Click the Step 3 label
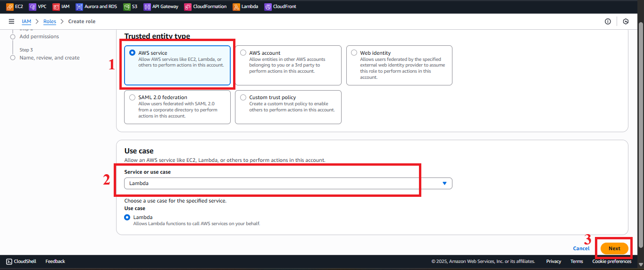The image size is (644, 270). [x=26, y=50]
